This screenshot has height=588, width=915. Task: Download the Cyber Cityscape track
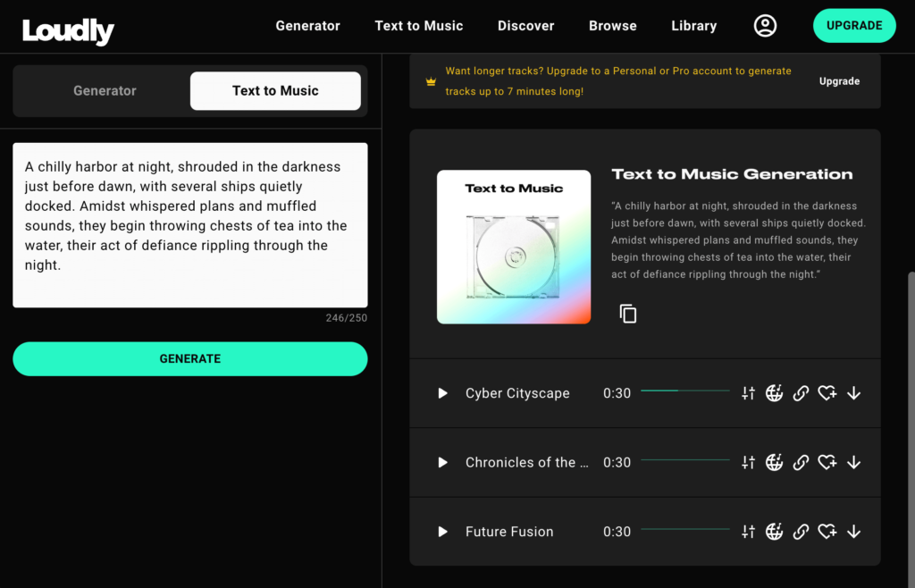[x=854, y=392]
